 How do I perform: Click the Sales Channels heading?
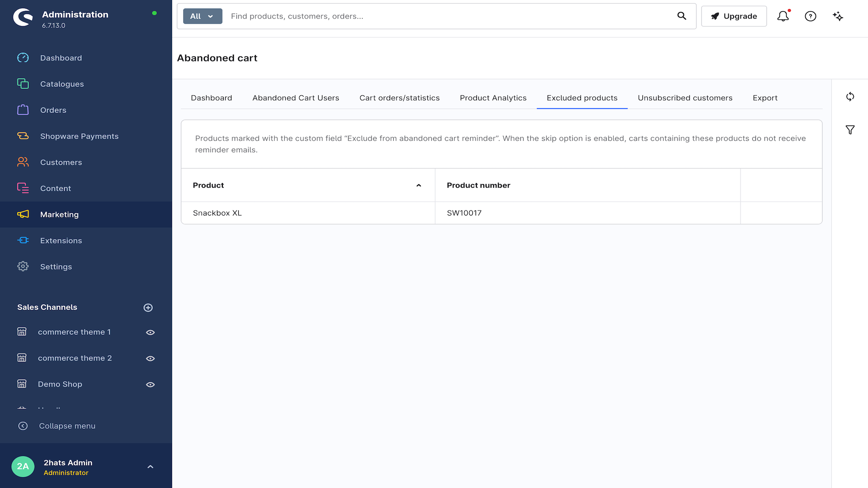tap(47, 307)
